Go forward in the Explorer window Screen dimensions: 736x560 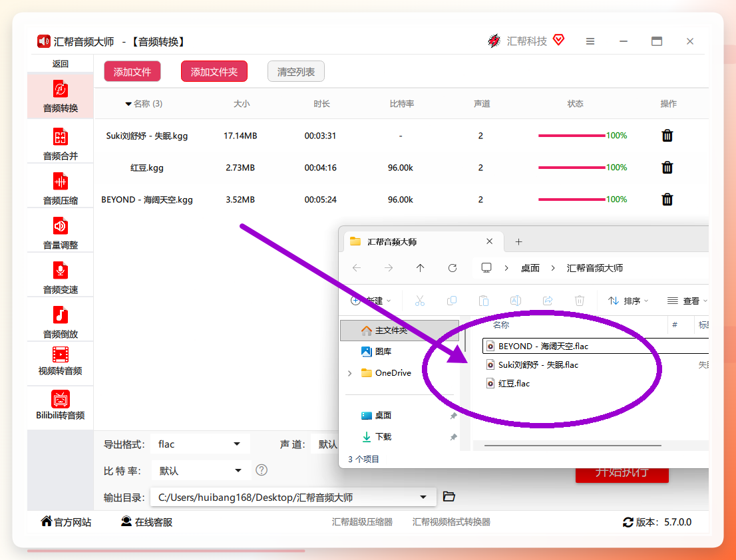(389, 268)
